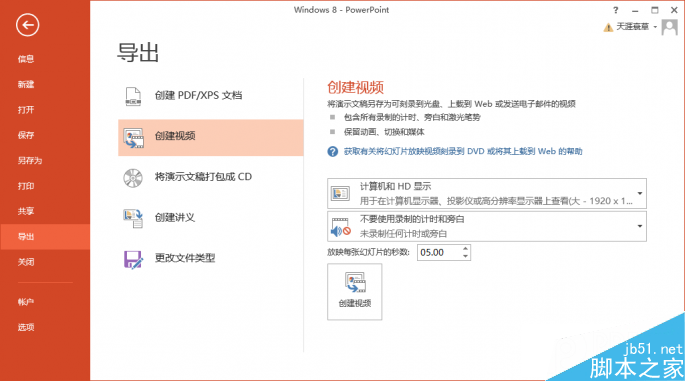The width and height of the screenshot is (685, 381).
Task: Click the blue help question mark icon
Action: click(x=332, y=152)
